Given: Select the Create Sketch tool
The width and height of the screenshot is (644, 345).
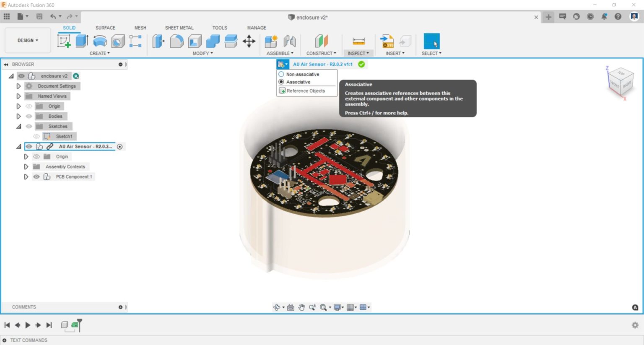Looking at the screenshot, I should (x=64, y=41).
